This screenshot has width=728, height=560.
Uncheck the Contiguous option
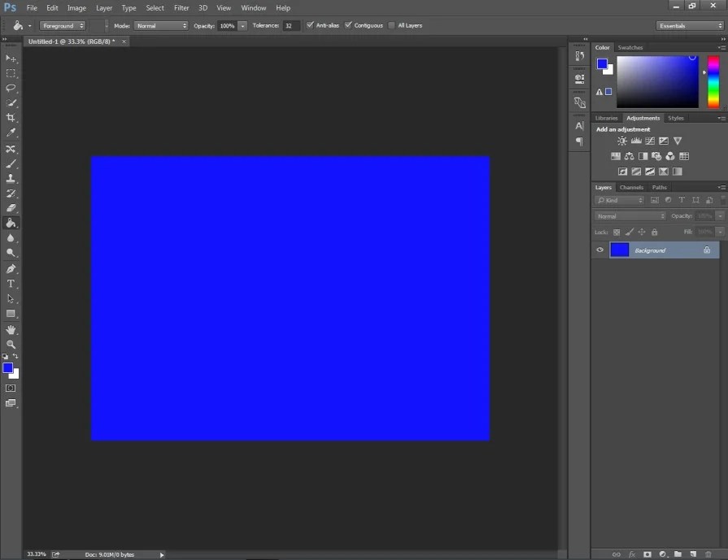(347, 25)
